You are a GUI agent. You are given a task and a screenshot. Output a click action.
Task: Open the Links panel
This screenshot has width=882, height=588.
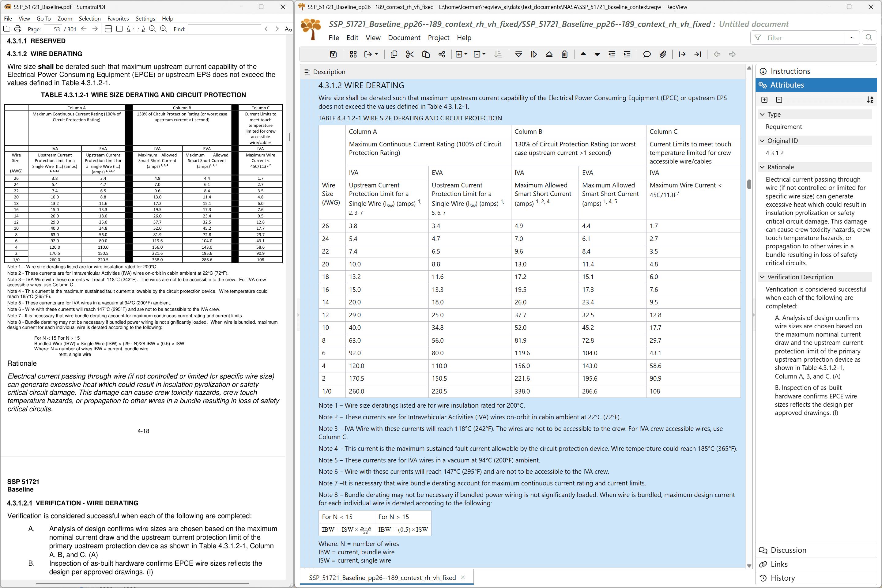[816, 564]
